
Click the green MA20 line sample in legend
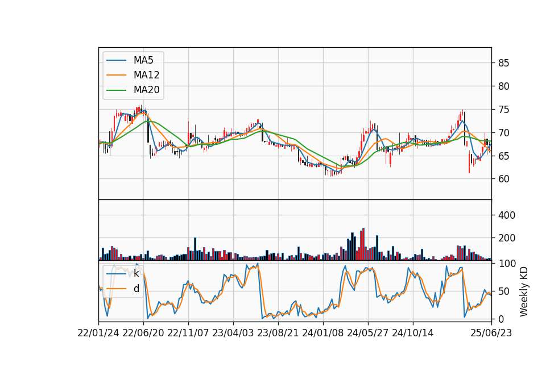point(116,90)
